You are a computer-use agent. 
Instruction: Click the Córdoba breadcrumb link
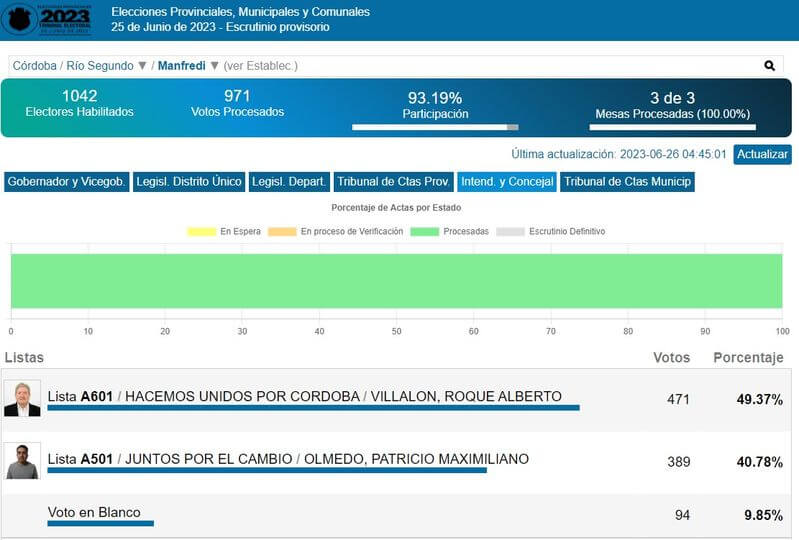click(35, 66)
